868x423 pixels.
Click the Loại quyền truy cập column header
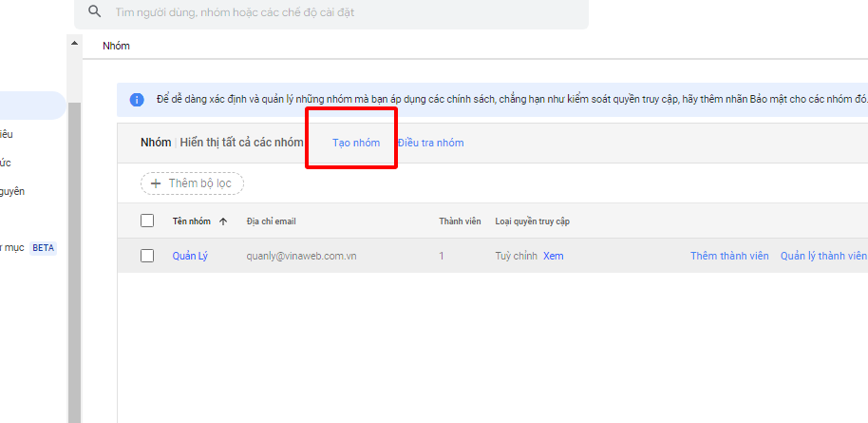tap(532, 221)
